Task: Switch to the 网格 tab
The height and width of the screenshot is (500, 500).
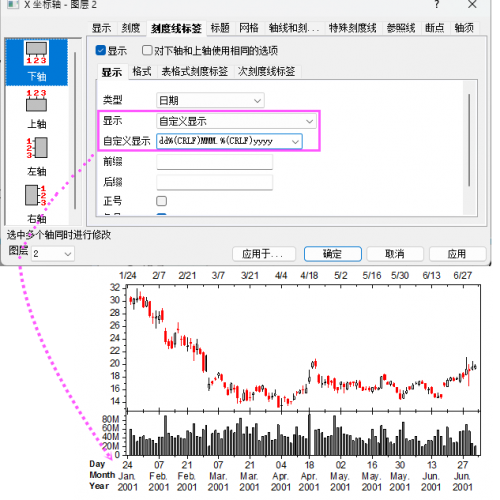Action: coord(249,28)
